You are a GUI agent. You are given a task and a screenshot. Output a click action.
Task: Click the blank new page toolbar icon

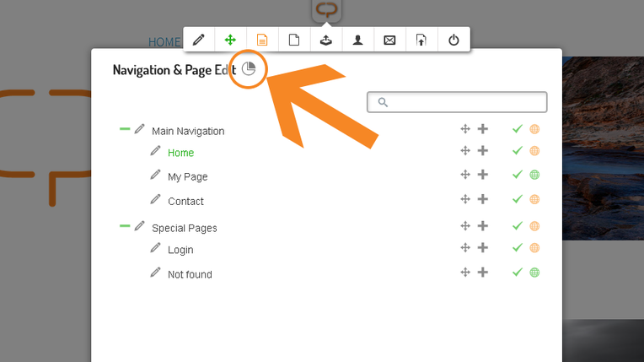point(294,40)
